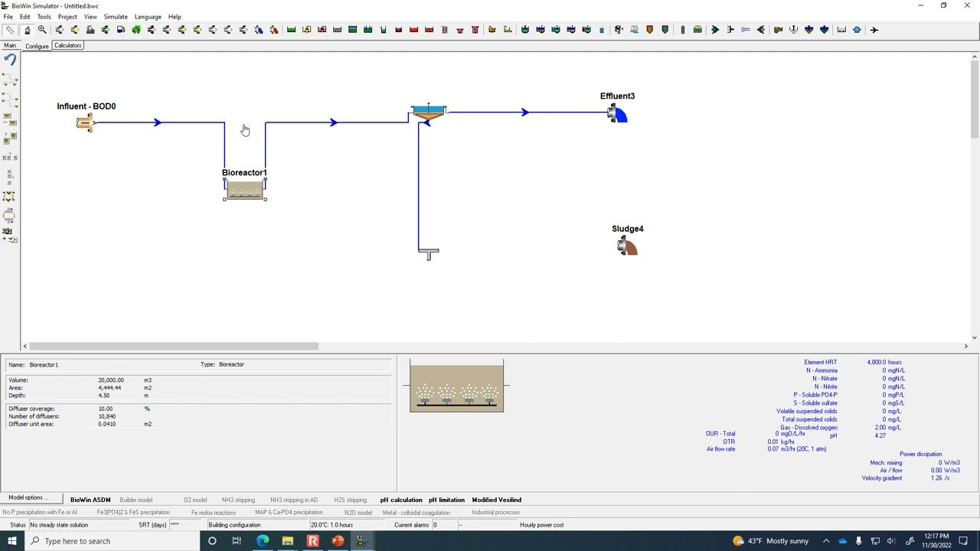Select the Bioreactor1 element on the flowsheet
980x551 pixels.
[245, 189]
